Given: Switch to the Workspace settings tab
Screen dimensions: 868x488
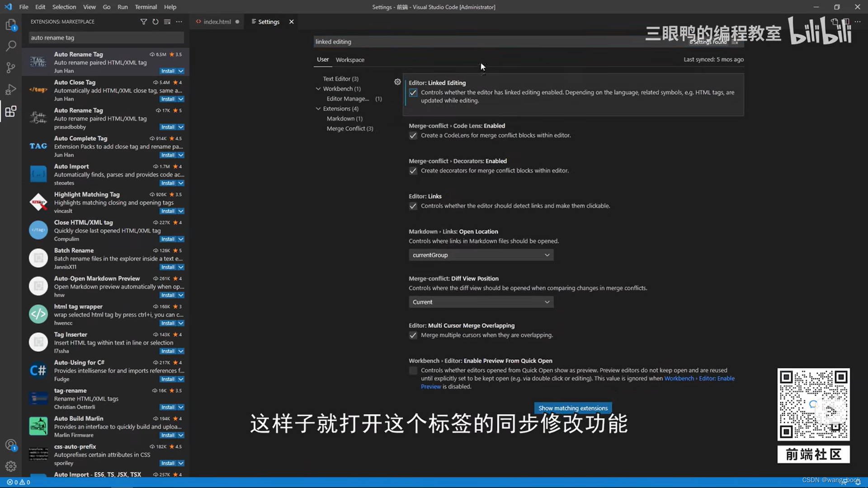Looking at the screenshot, I should (349, 59).
